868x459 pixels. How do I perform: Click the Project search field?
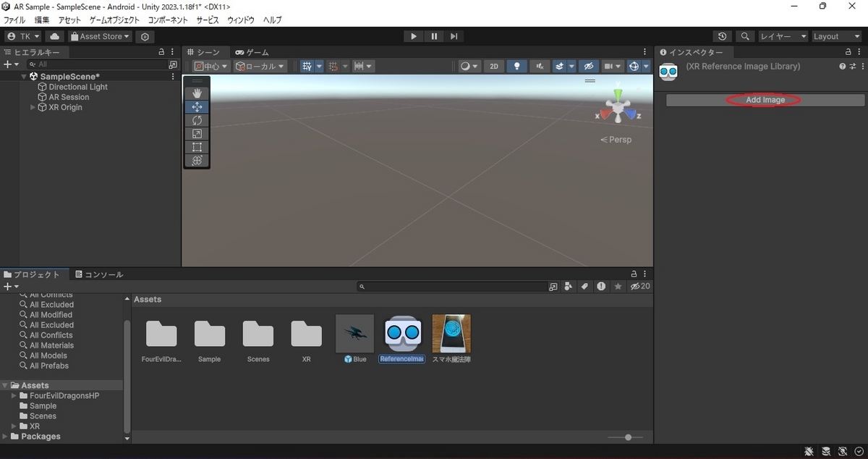pos(452,287)
